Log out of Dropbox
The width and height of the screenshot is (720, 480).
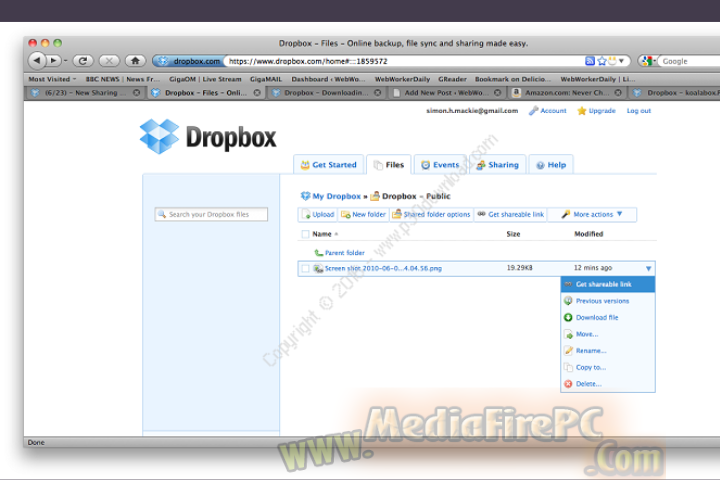coord(639,111)
